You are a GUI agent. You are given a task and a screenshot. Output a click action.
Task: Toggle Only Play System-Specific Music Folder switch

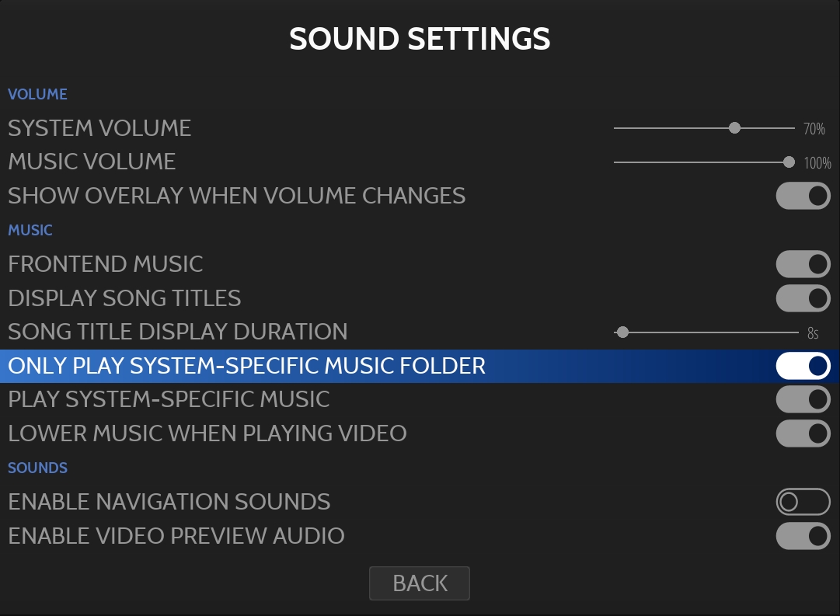[803, 366]
